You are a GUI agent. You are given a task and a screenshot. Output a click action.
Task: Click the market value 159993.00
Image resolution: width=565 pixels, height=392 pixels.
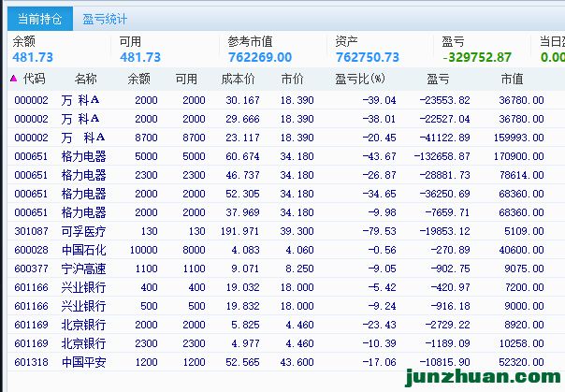518,138
